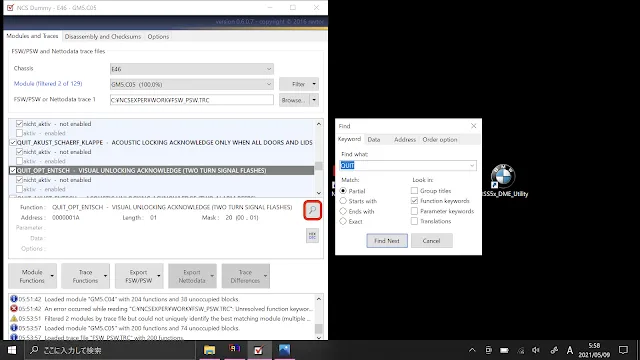Select the Starts with match option
The height and width of the screenshot is (360, 640).
click(343, 201)
